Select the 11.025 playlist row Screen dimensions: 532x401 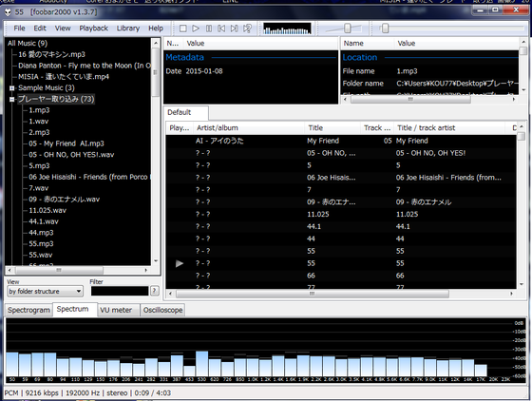[341, 214]
